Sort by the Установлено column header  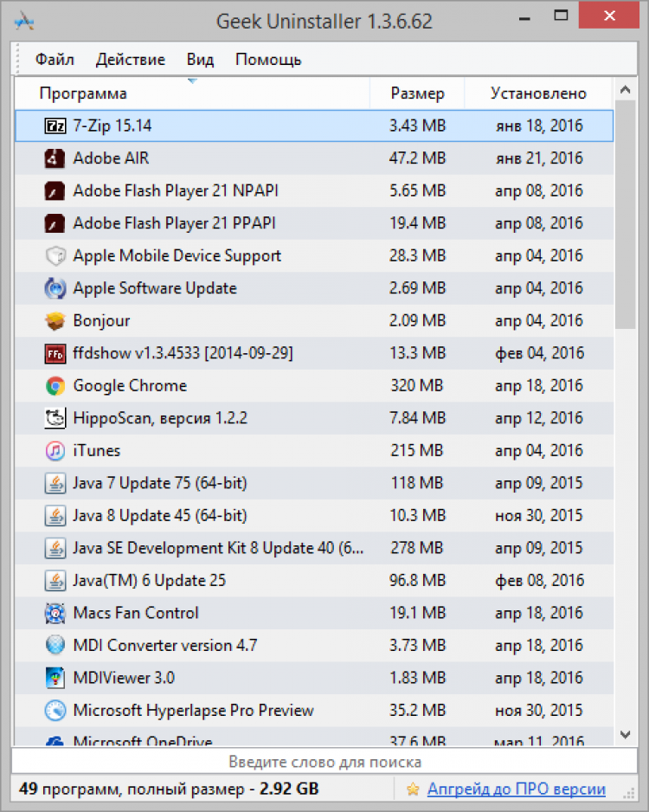[538, 93]
